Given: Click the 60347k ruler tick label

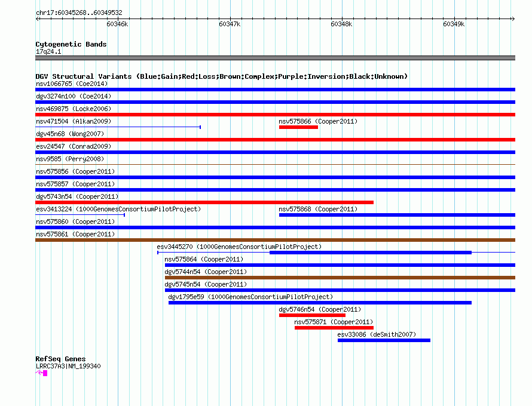Looking at the screenshot, I should [230, 24].
